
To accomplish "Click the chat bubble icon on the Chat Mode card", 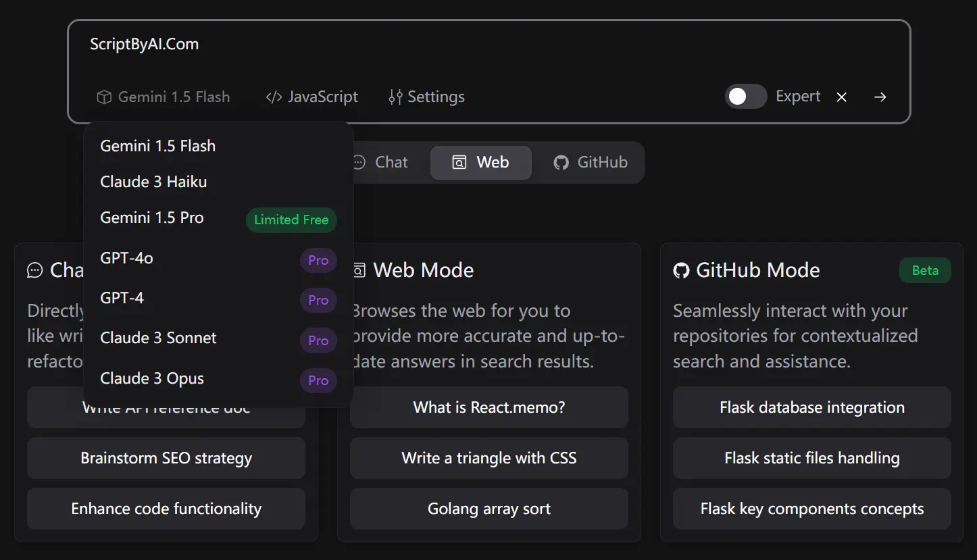I will pyautogui.click(x=34, y=270).
